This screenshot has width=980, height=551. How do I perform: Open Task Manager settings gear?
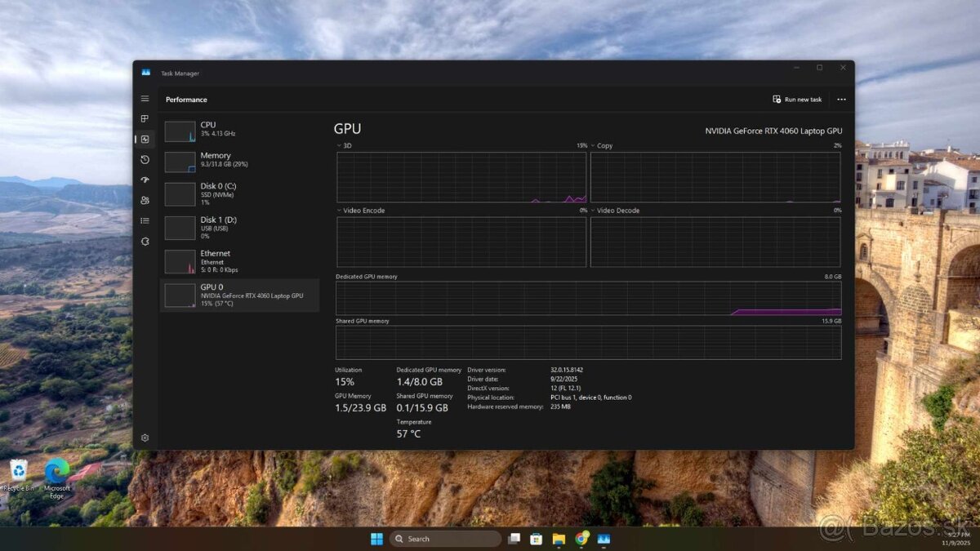tap(145, 438)
